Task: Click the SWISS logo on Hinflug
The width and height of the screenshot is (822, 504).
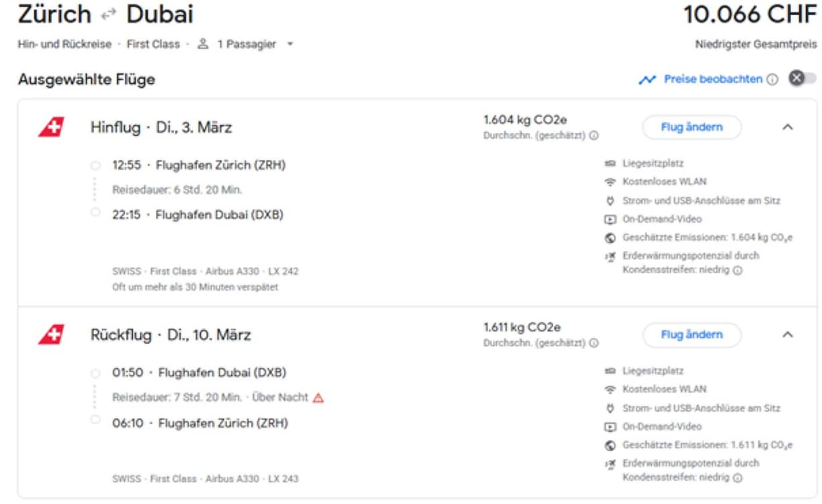Action: tap(51, 127)
